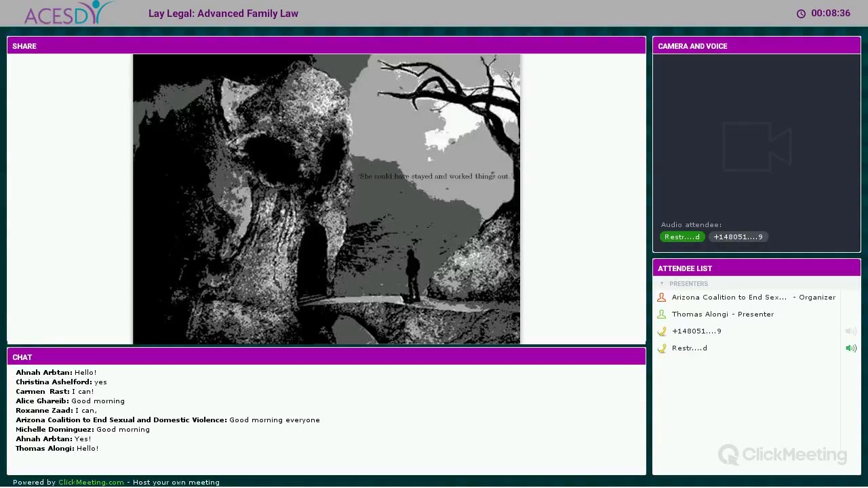Select Arizona Coalition organizer row in attendee list

pyautogui.click(x=747, y=297)
